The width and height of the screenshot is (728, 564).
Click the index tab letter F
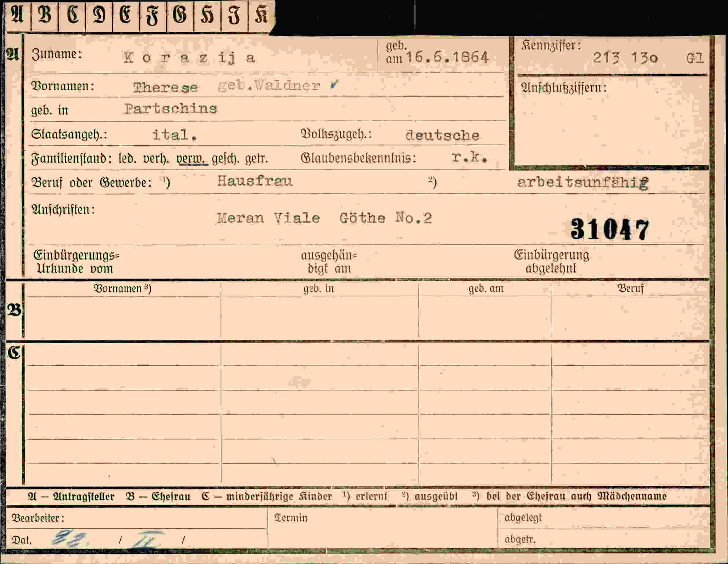point(153,16)
